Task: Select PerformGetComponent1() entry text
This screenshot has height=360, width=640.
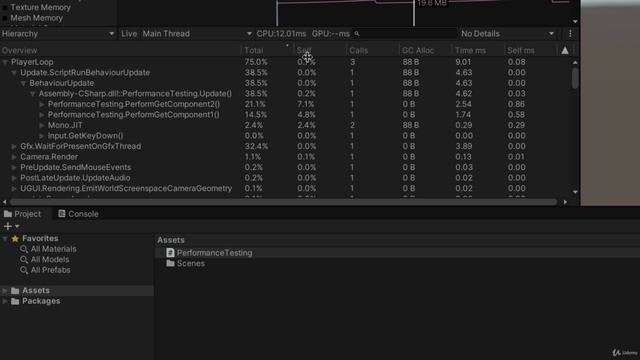Action: tap(134, 115)
